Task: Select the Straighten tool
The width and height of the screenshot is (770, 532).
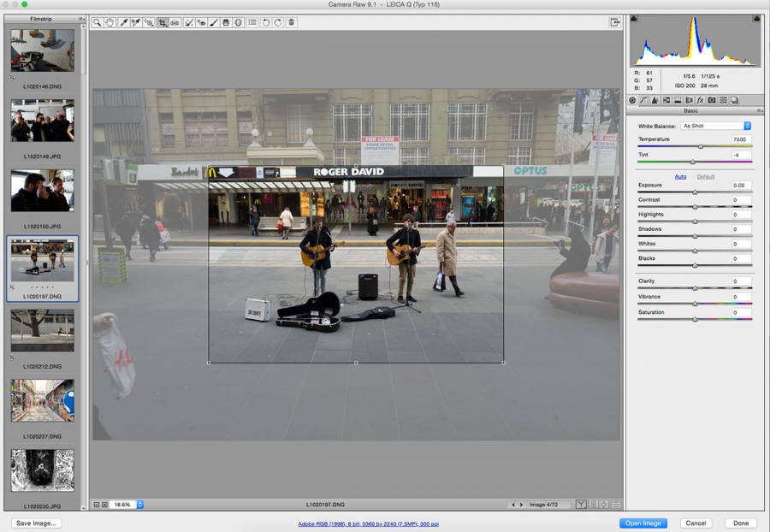Action: pyautogui.click(x=175, y=22)
